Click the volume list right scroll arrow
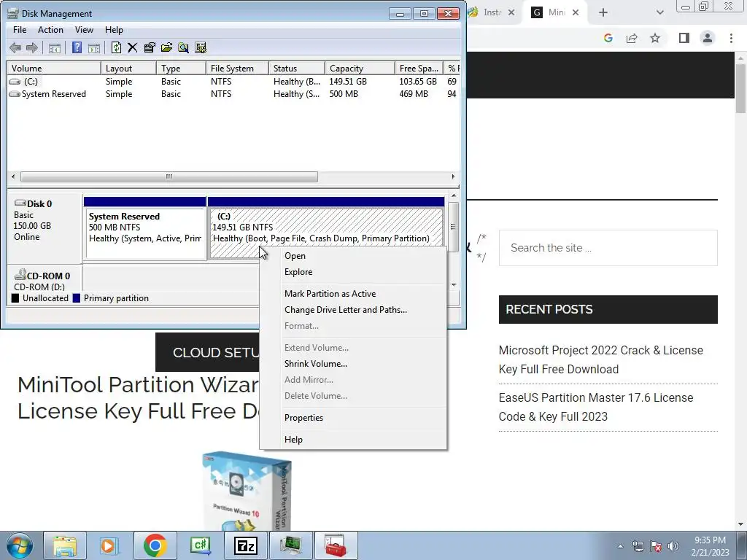This screenshot has height=560, width=747. (453, 176)
